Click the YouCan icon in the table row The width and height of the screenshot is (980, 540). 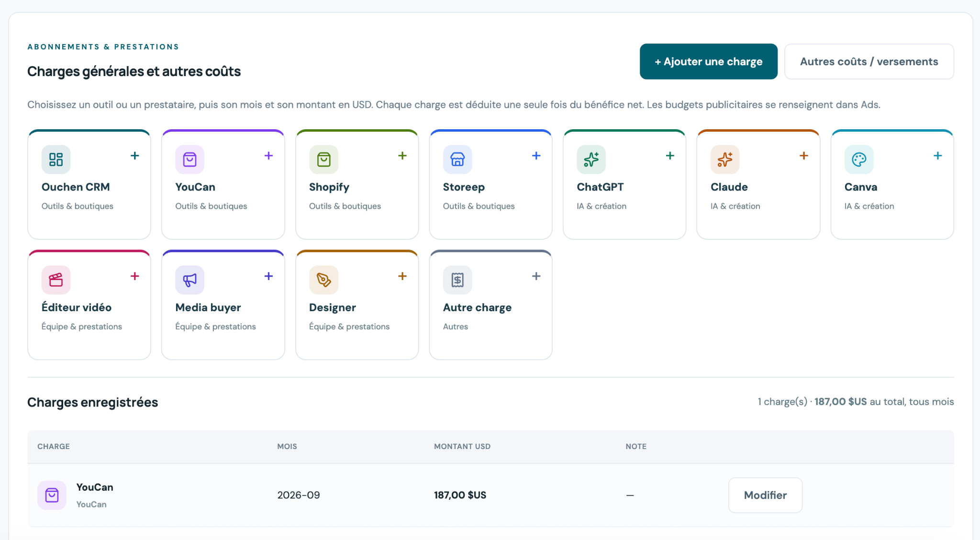(x=52, y=495)
